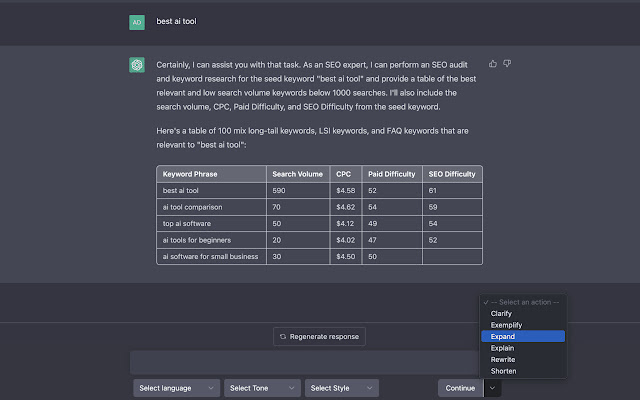
Task: Choose Shorten from the action menu
Action: pos(504,371)
